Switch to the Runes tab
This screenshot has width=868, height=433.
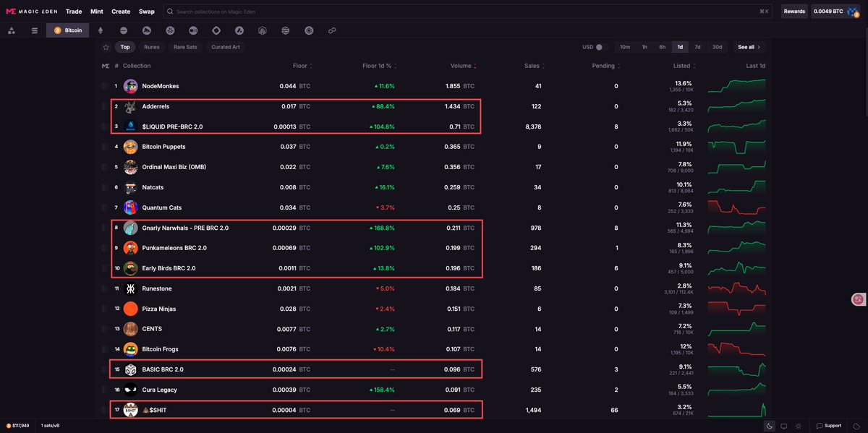(152, 47)
